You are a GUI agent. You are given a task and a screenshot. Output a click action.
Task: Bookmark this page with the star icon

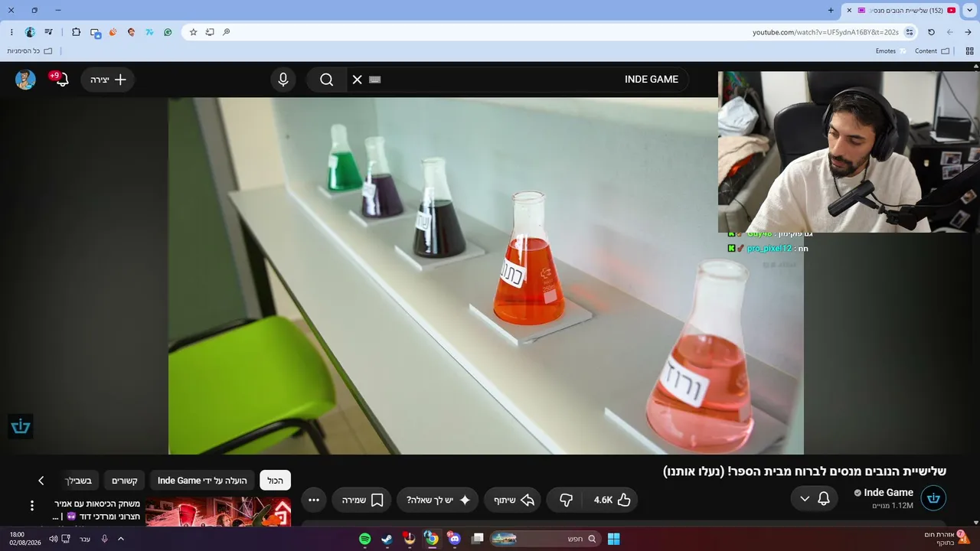click(x=194, y=32)
